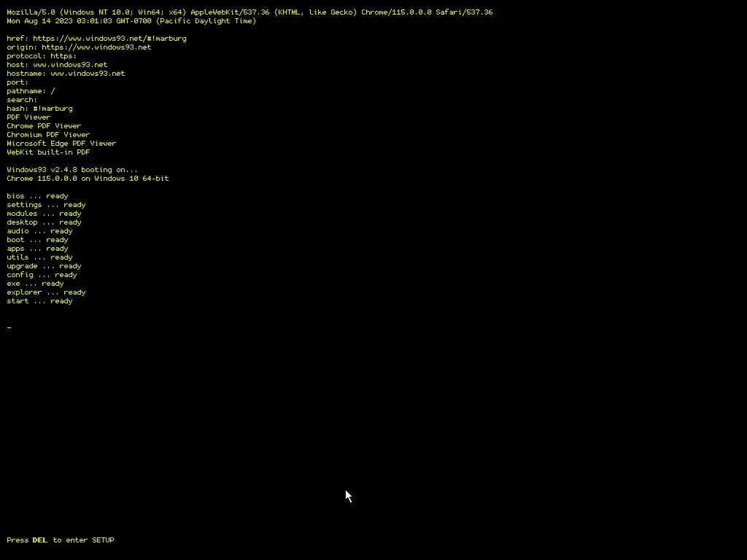
Task: Select the 'boot ... ready' line
Action: coord(38,240)
